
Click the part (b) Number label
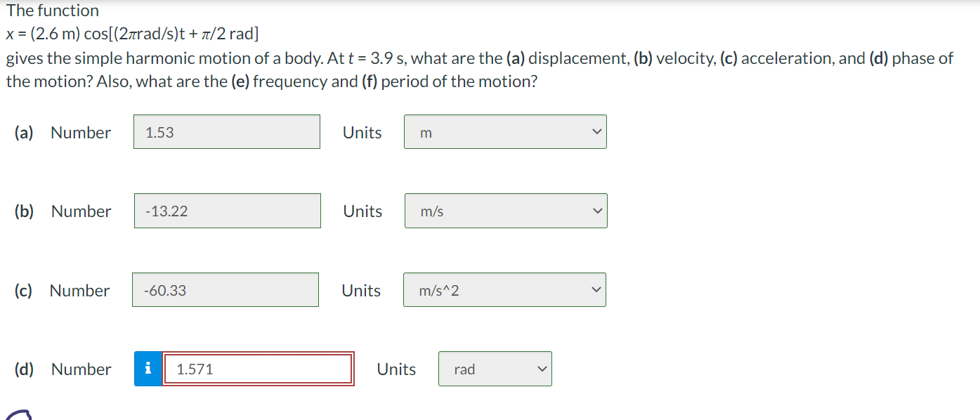pos(80,211)
